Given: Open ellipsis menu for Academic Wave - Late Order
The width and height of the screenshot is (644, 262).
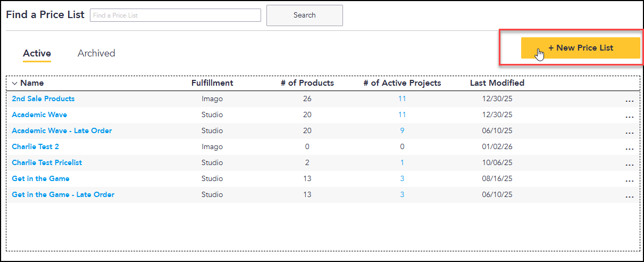Looking at the screenshot, I should 629,133.
